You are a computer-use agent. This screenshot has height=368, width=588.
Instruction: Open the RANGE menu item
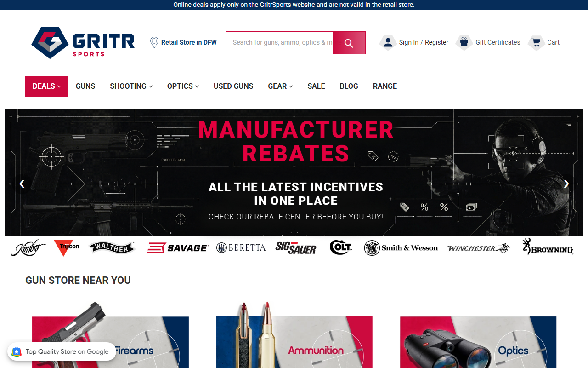pyautogui.click(x=385, y=86)
